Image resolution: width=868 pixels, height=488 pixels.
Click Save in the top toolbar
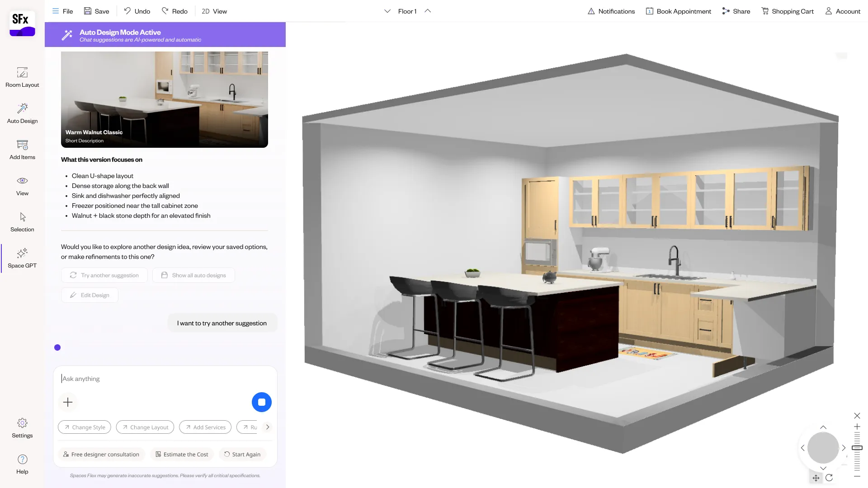click(x=96, y=11)
